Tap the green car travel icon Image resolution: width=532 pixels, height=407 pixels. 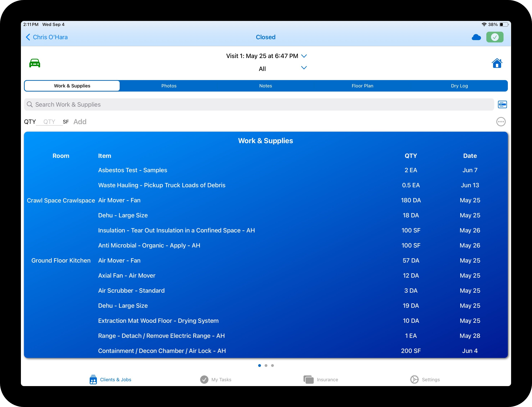click(35, 63)
